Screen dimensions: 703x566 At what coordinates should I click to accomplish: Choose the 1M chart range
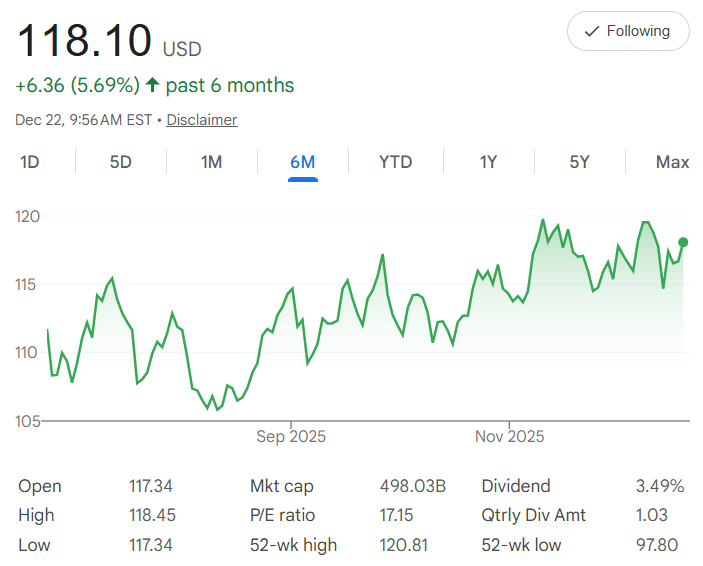coord(211,162)
